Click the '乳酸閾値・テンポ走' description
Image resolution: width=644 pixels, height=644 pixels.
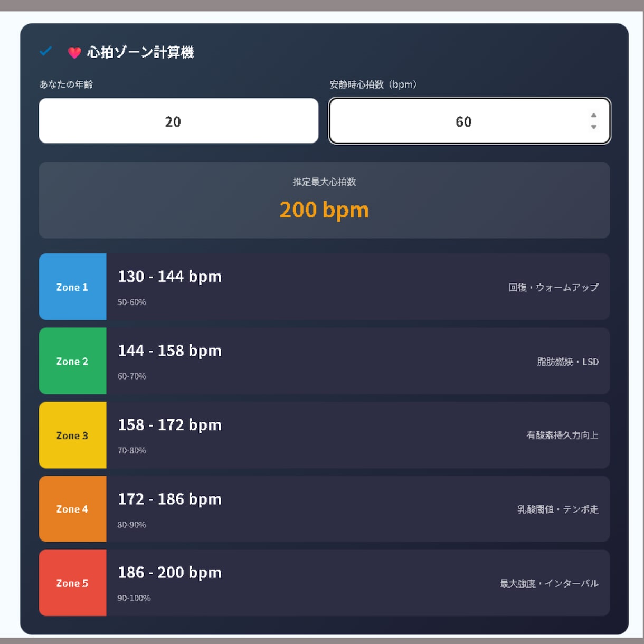(x=558, y=509)
